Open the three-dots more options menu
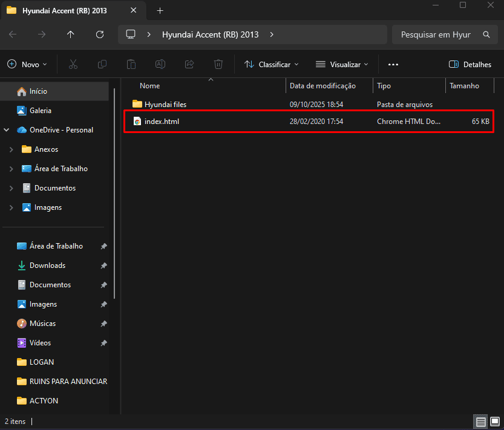 click(393, 64)
